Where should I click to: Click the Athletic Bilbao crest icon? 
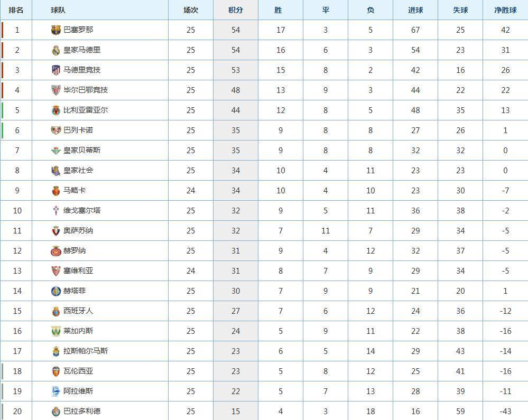[x=56, y=90]
